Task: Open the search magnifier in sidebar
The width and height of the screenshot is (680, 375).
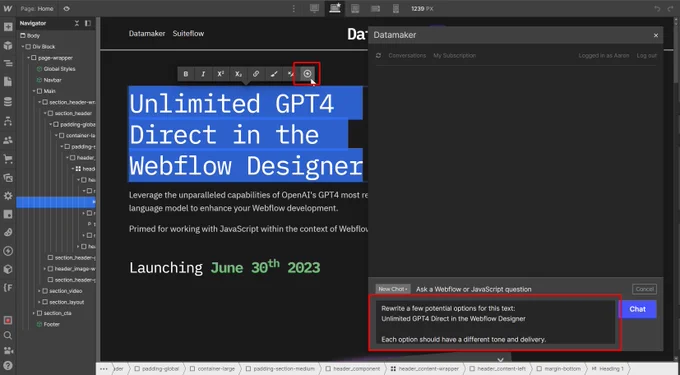Action: (8, 335)
